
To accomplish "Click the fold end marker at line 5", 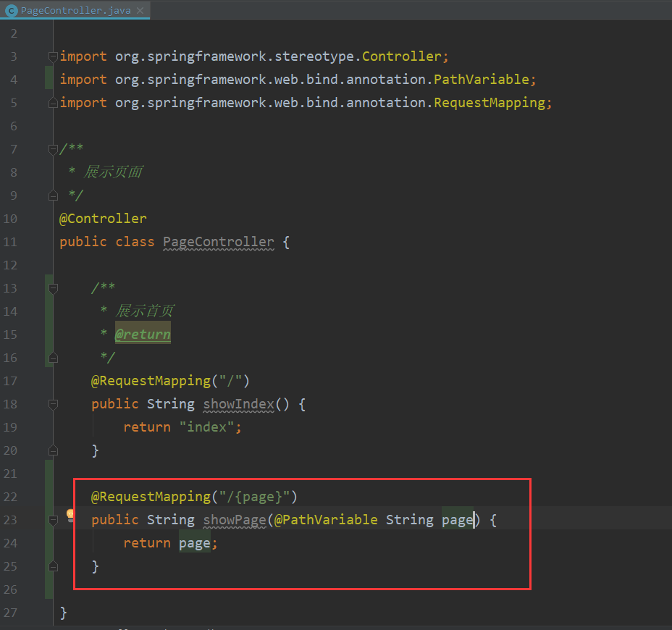I will point(53,103).
